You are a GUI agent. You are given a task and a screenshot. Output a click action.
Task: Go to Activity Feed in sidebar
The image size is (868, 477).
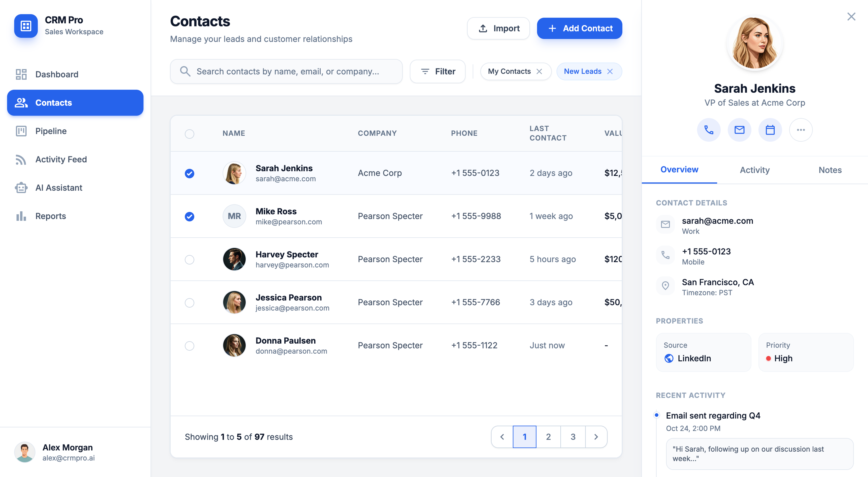coord(61,159)
